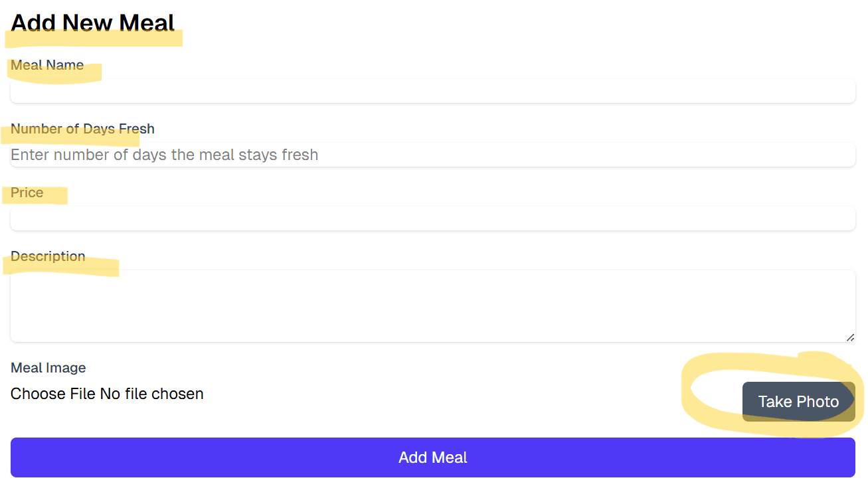This screenshot has width=868, height=492.
Task: Click the Take Photo button
Action: [798, 402]
